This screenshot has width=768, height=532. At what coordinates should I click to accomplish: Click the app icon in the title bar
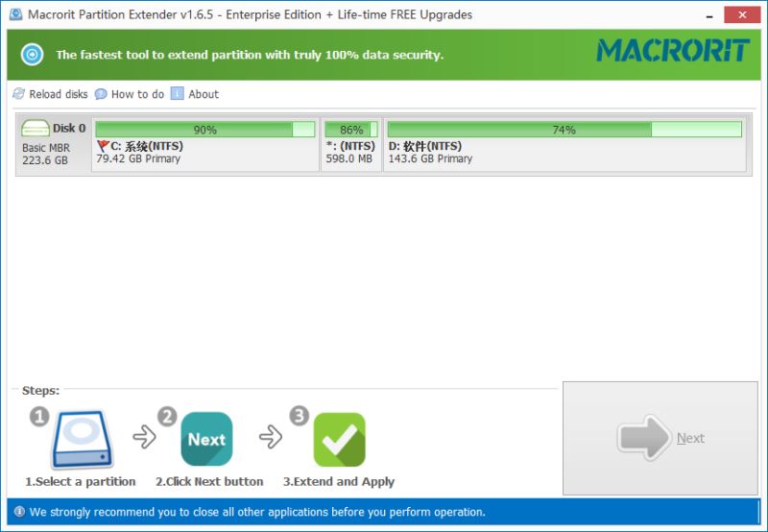tap(16, 14)
